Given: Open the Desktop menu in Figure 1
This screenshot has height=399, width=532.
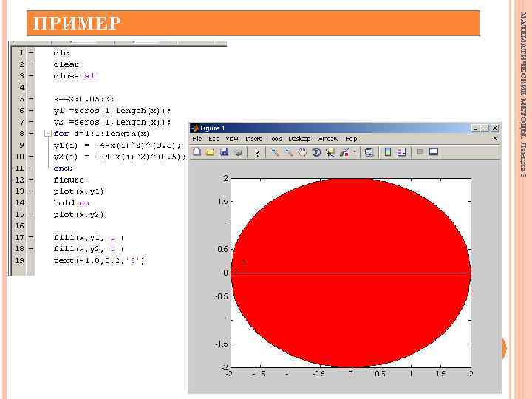Looking at the screenshot, I should click(299, 139).
